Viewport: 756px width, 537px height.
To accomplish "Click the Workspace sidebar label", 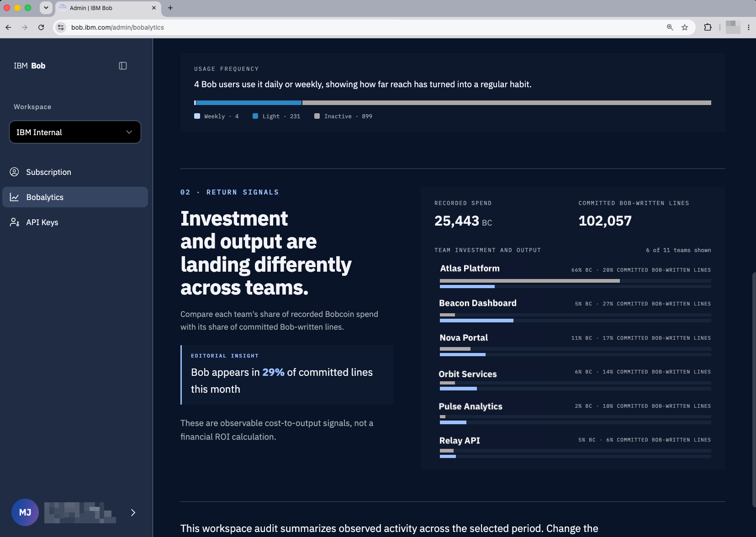I will [x=32, y=107].
